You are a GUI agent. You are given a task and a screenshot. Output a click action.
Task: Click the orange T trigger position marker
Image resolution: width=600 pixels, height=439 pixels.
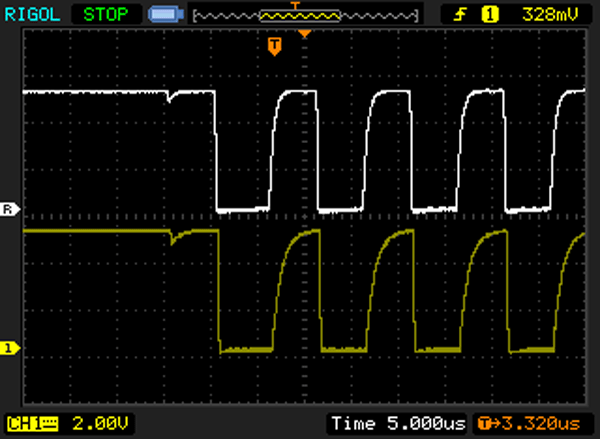273,46
